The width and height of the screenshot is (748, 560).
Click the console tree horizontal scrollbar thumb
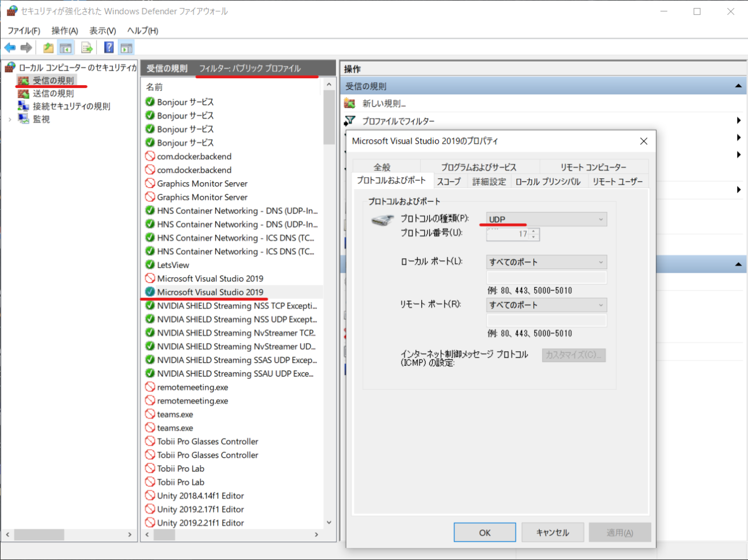[39, 535]
